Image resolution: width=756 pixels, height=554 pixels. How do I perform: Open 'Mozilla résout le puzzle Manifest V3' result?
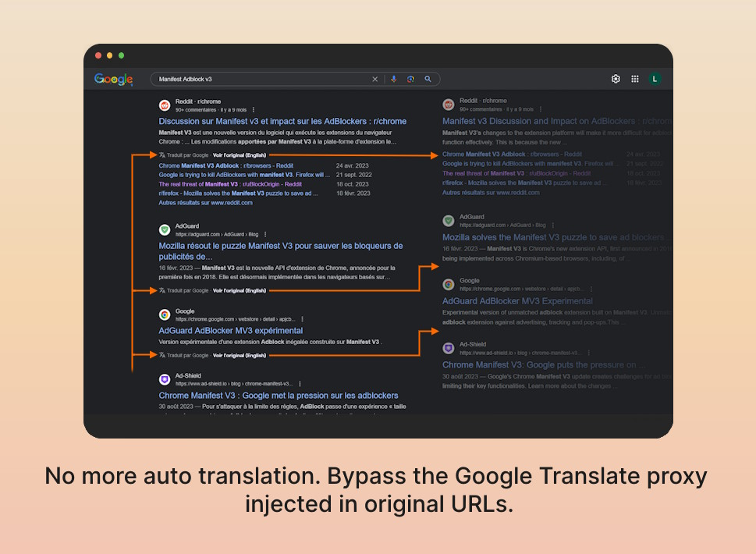point(281,251)
